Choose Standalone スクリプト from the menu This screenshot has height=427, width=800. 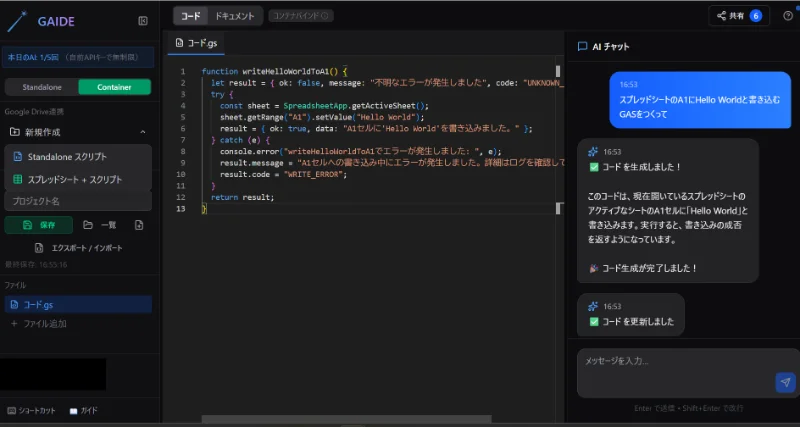click(x=66, y=157)
